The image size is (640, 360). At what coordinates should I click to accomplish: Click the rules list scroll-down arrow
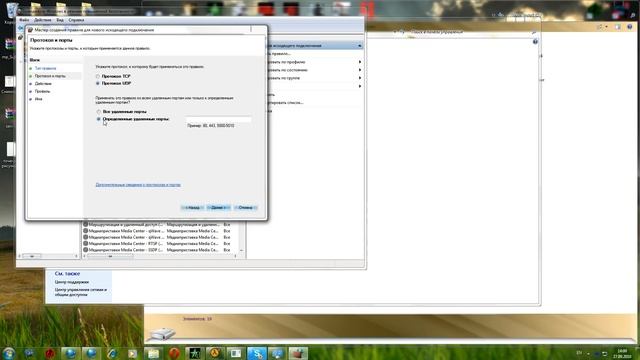coord(241,250)
